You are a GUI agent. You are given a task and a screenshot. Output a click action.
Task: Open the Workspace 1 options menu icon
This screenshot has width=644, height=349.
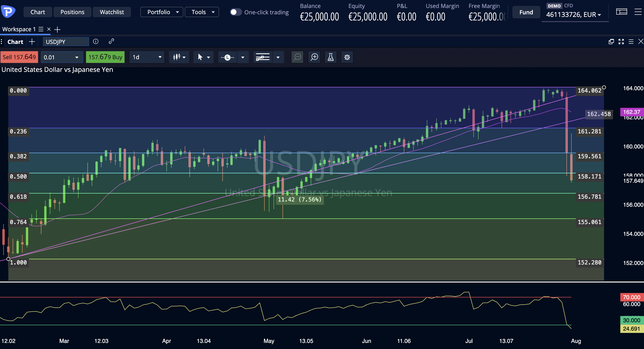click(x=41, y=29)
